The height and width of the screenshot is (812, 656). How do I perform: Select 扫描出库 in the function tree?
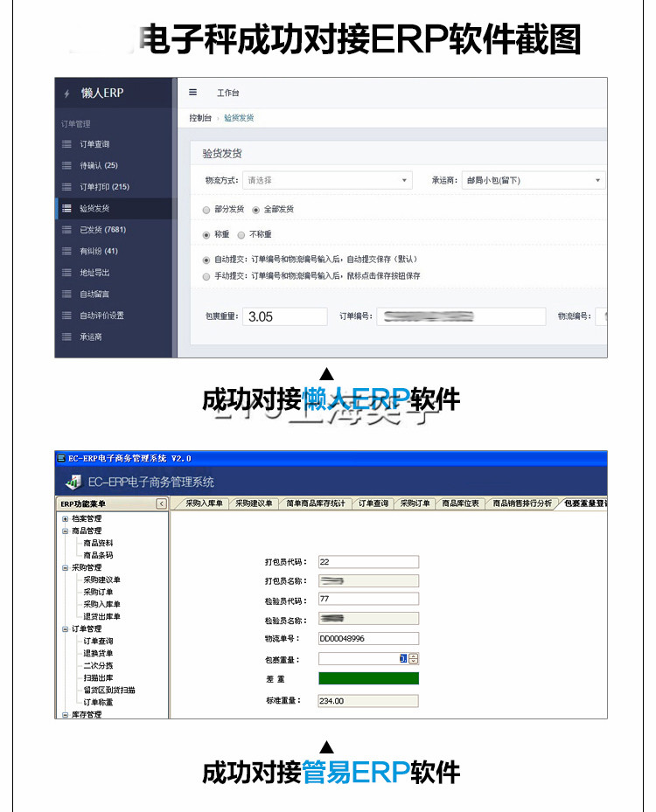point(98,678)
